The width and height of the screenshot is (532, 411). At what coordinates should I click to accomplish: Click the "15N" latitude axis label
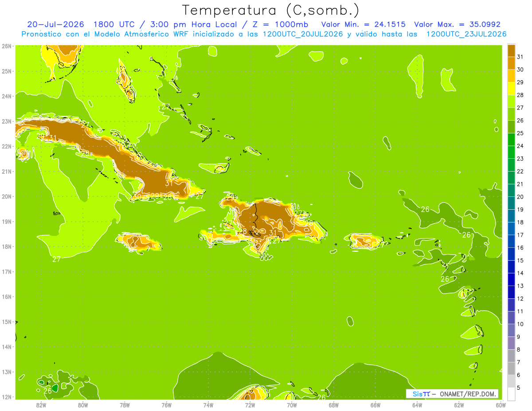pos(7,321)
